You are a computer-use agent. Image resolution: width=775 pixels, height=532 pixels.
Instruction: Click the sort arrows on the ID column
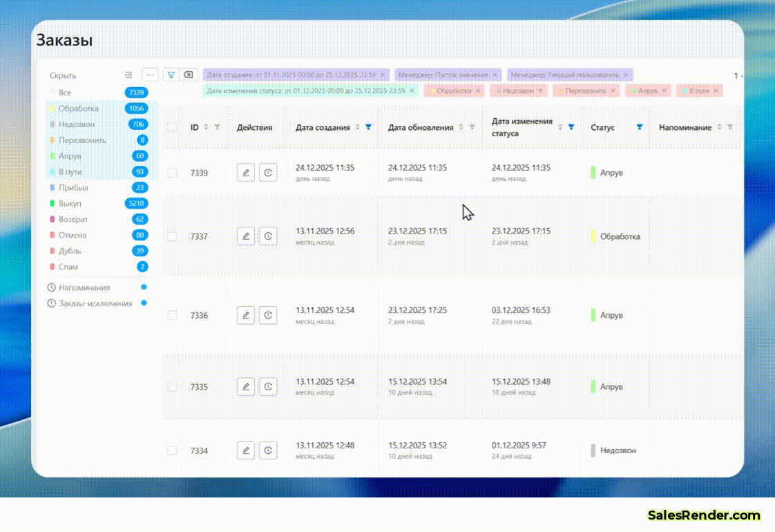(206, 127)
